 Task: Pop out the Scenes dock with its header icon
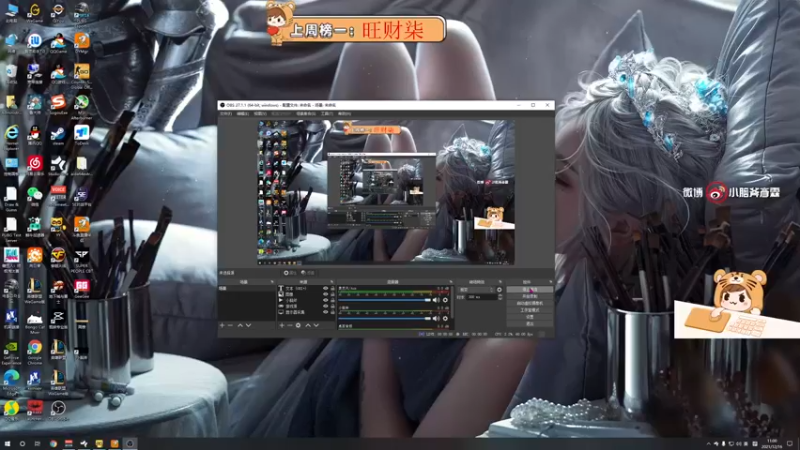coord(272,282)
